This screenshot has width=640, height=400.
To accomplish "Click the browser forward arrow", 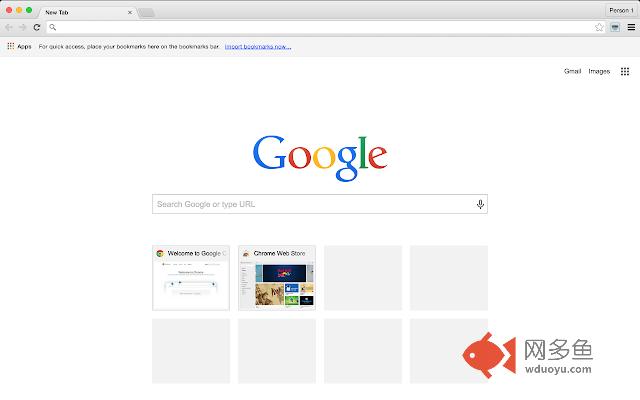I will (x=23, y=27).
